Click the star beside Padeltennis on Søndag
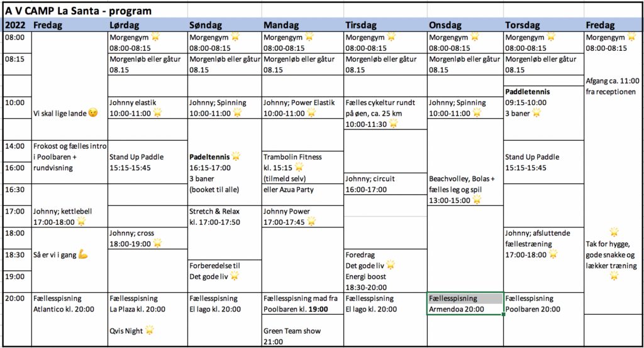The height and width of the screenshot is (348, 644). point(236,156)
